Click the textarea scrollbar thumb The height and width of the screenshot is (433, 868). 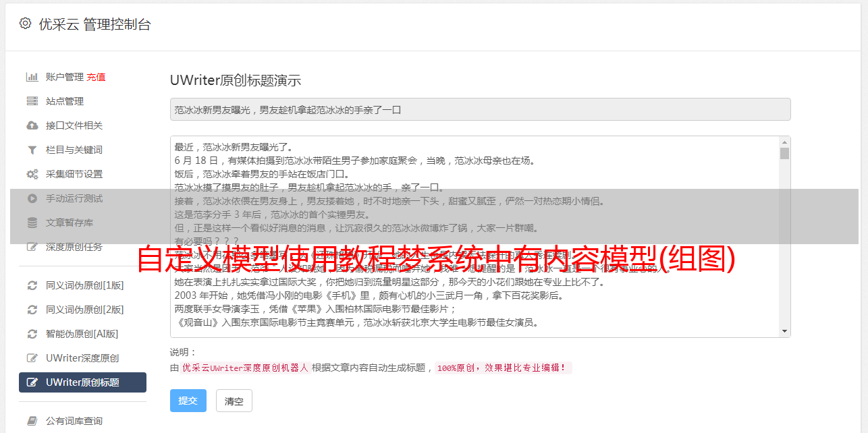coord(784,154)
